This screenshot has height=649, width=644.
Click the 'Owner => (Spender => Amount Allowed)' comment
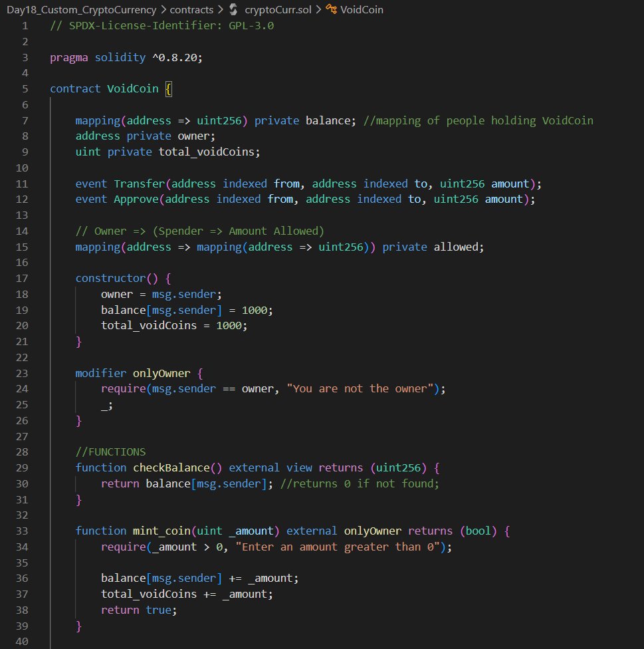[x=200, y=231]
